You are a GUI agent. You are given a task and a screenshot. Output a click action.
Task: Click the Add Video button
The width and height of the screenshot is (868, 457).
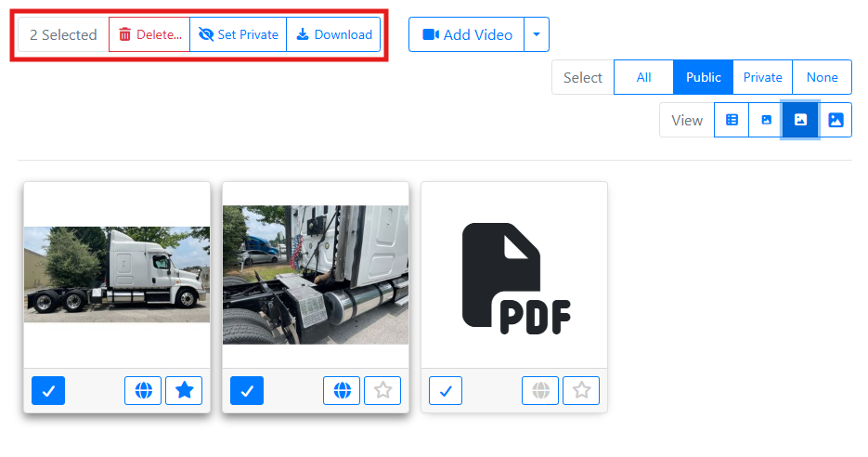coord(466,34)
